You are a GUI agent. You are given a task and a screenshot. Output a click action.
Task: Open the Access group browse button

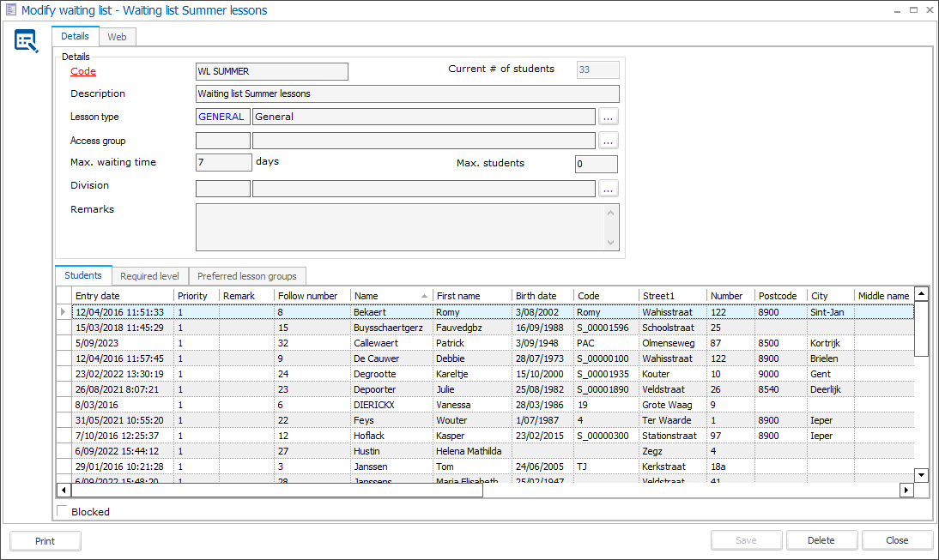[608, 141]
